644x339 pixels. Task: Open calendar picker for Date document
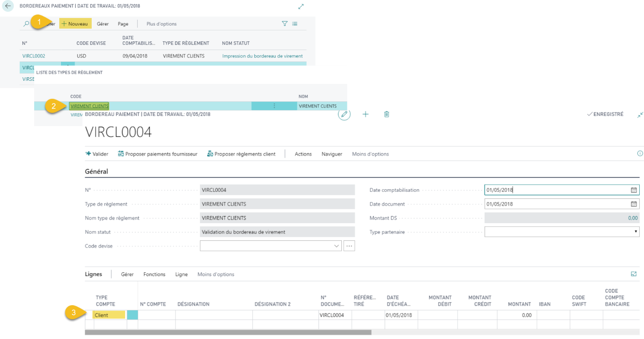click(x=633, y=204)
